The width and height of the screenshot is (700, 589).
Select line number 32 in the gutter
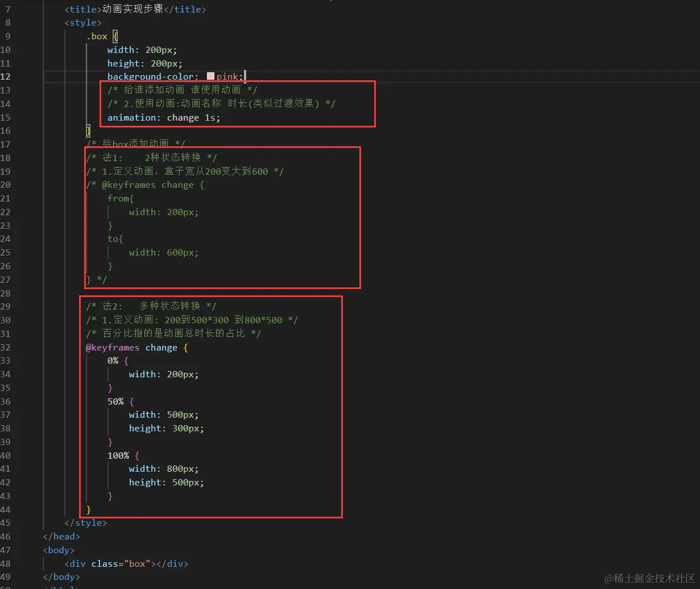tap(6, 348)
